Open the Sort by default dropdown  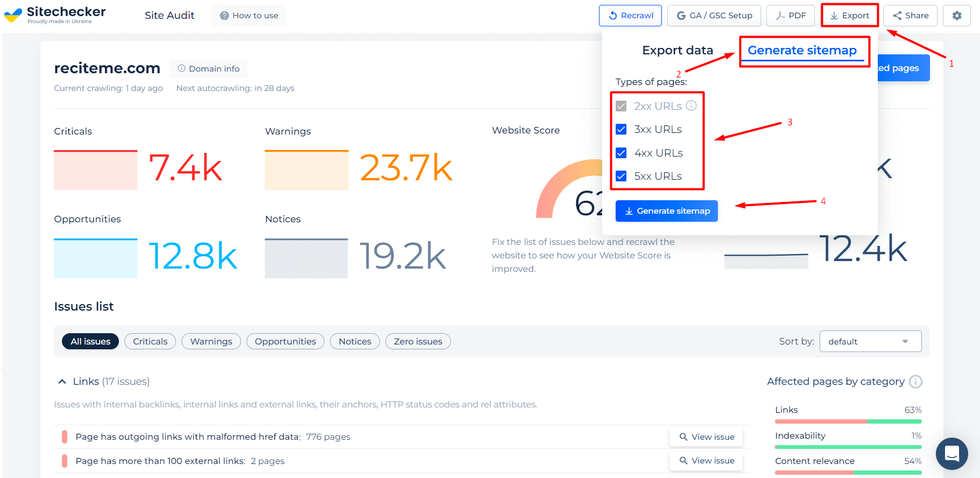click(870, 341)
